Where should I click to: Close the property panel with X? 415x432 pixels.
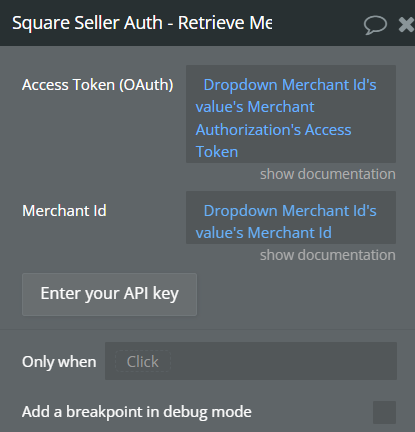pos(407,25)
